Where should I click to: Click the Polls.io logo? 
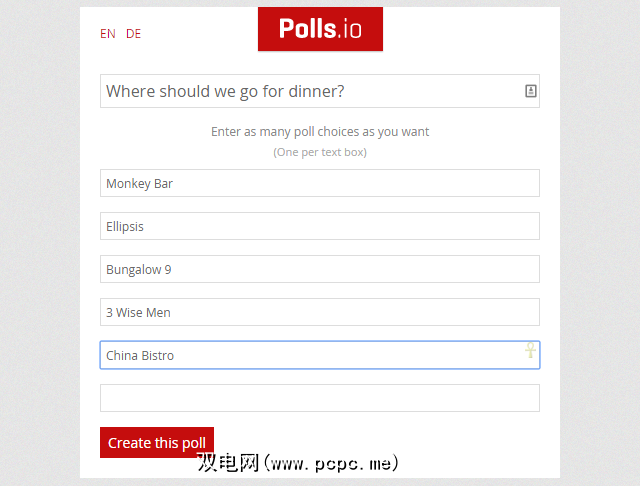point(320,29)
